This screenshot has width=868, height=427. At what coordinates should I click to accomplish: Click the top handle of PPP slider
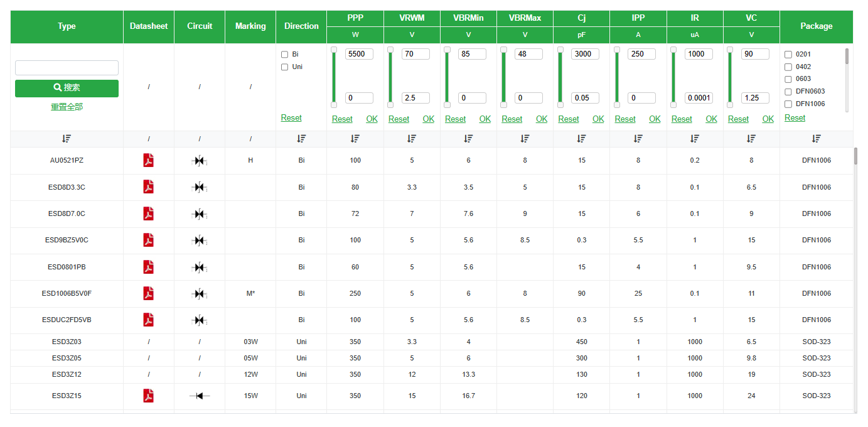point(334,50)
